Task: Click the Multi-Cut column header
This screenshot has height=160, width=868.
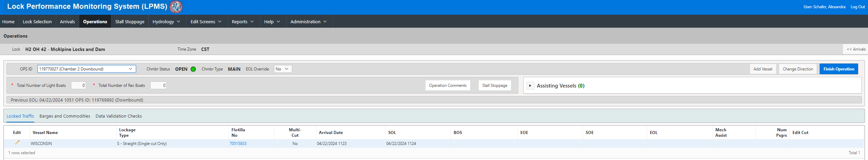Action: pyautogui.click(x=295, y=133)
